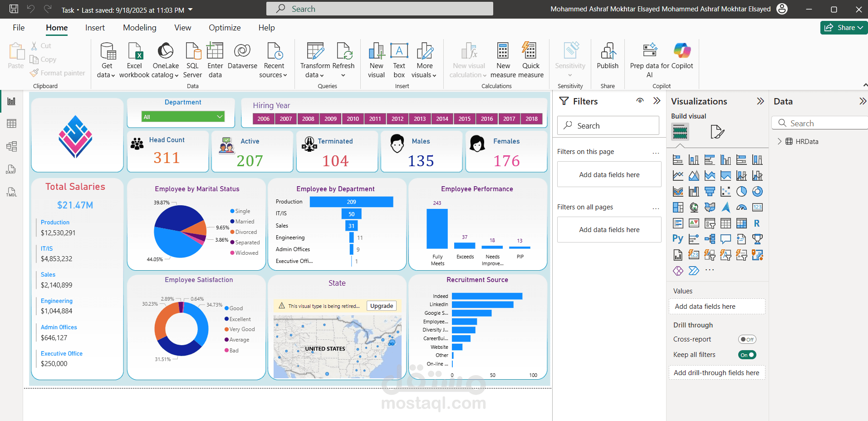The image size is (868, 421).
Task: Toggle Keep all filters switch
Action: [x=747, y=355]
